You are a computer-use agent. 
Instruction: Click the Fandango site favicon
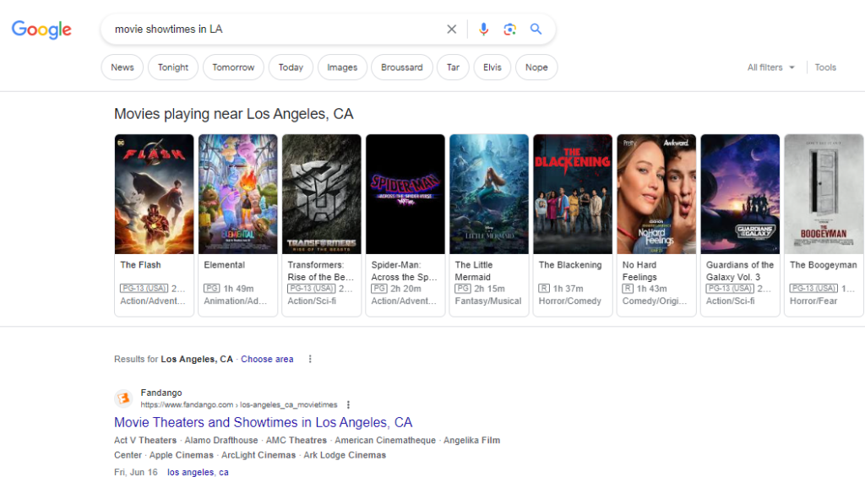[x=123, y=398]
